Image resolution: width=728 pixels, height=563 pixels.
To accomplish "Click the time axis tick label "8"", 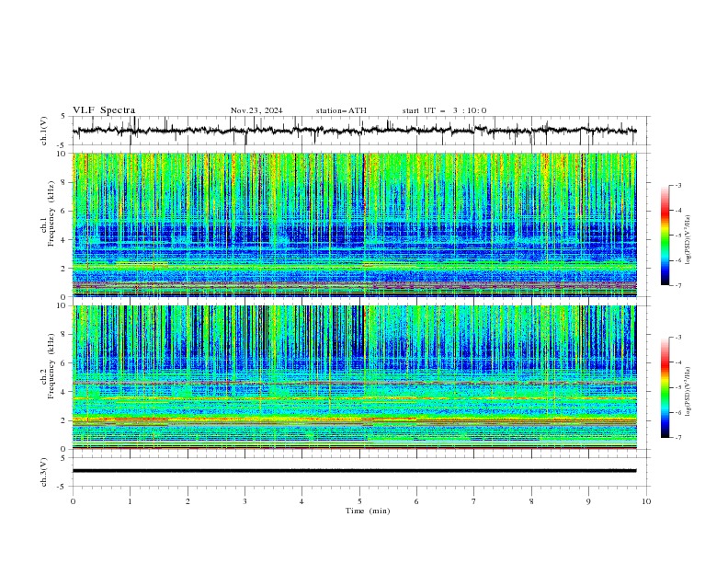I will pyautogui.click(x=531, y=501).
